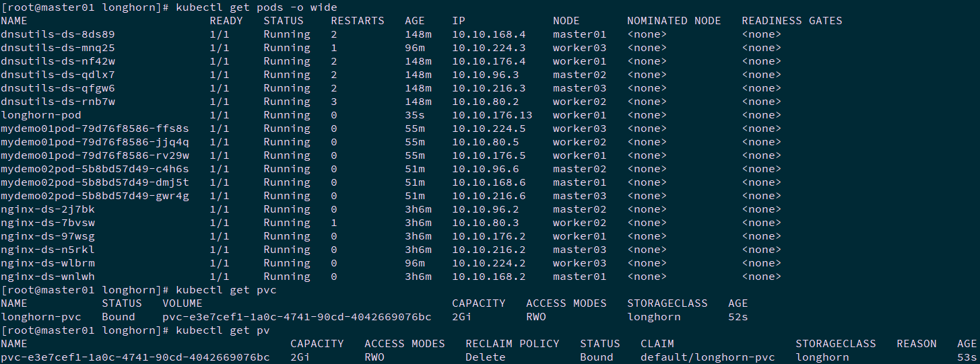Click node worker03 in nginx-ds-wlbrm row
980x364 pixels.
[580, 263]
